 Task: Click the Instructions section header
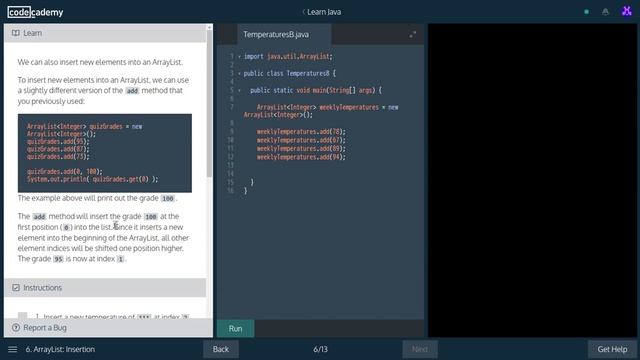105,288
